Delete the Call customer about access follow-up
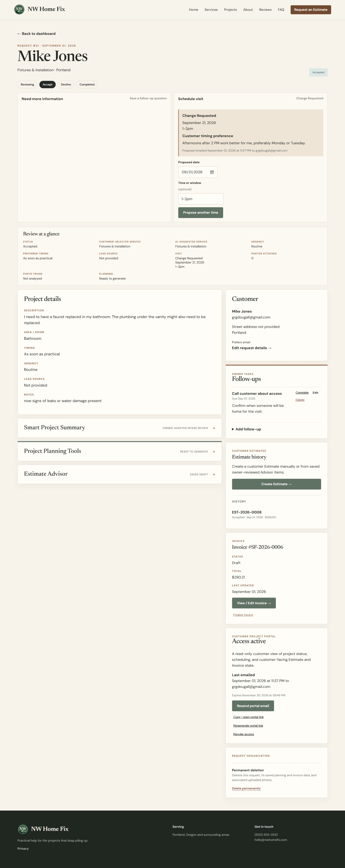Viewport: 345px width, 868px height. tap(300, 400)
